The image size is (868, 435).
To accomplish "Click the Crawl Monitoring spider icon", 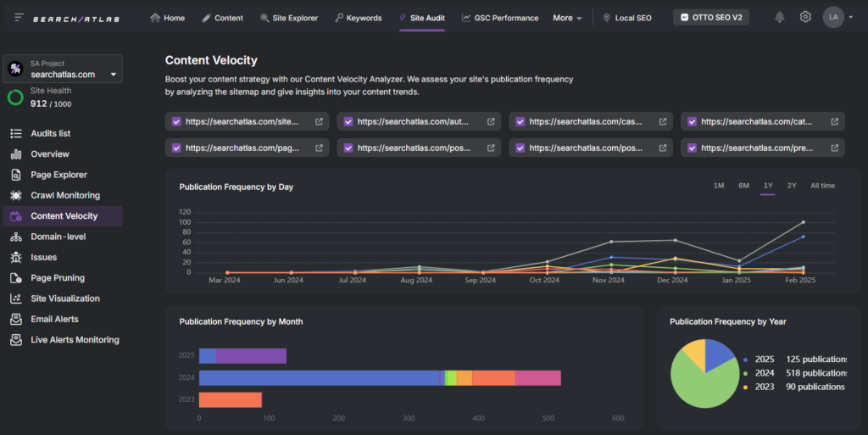I will point(16,195).
